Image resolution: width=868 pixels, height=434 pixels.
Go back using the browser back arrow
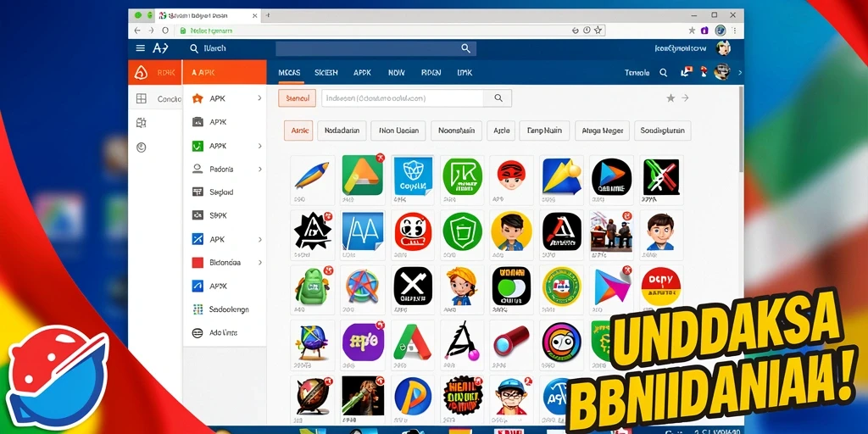pos(137,31)
